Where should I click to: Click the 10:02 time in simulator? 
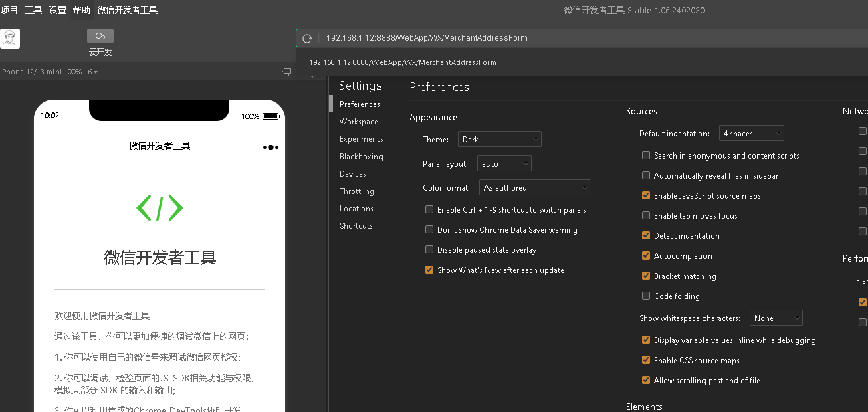tap(50, 116)
